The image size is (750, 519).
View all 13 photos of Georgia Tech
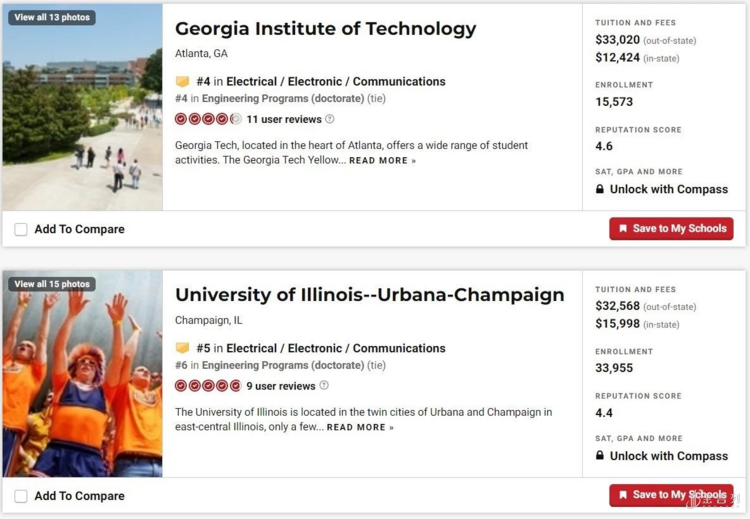(x=52, y=17)
